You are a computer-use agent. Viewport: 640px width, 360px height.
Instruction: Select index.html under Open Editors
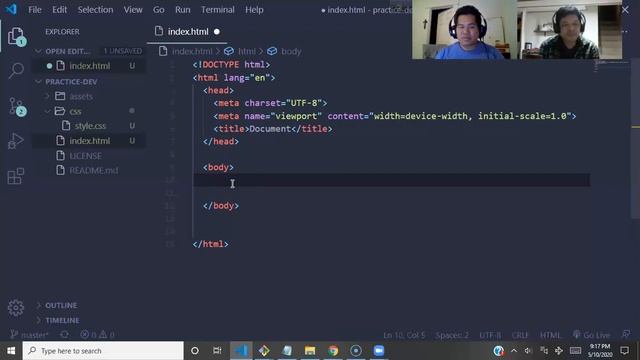(89, 66)
